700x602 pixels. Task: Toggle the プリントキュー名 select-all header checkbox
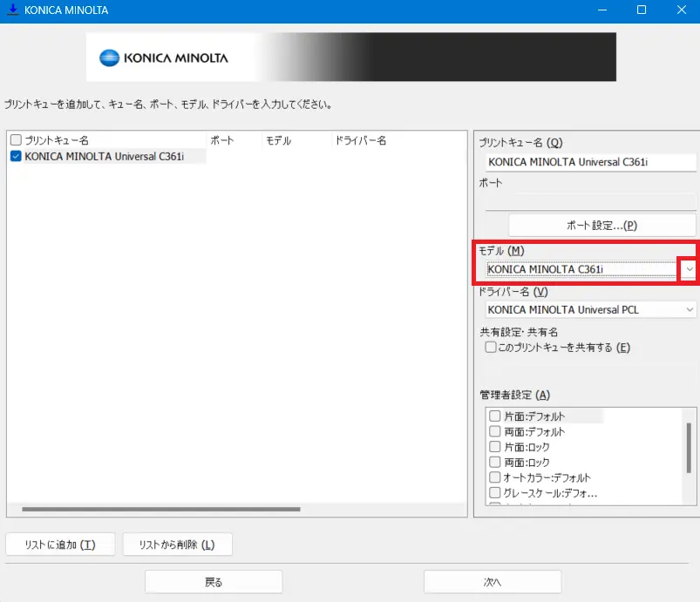click(16, 140)
